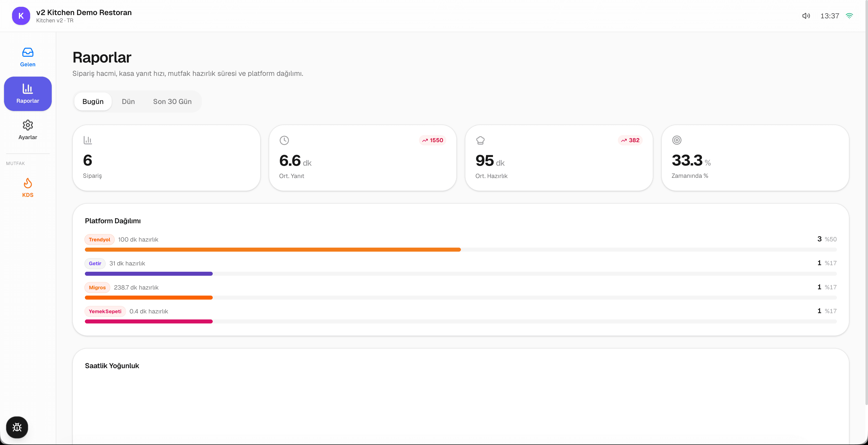The width and height of the screenshot is (868, 445).
Task: Click chef hat icon in Ort. Hazırlık card
Action: coord(480,140)
